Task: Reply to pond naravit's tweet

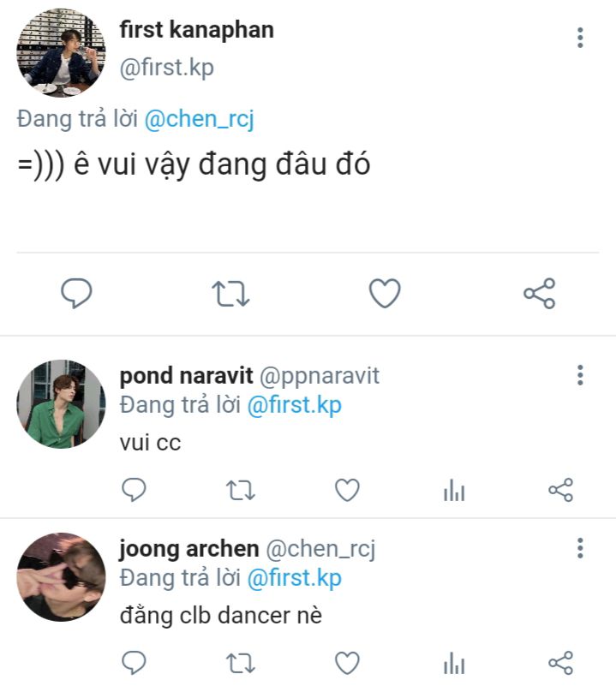Action: point(133,490)
